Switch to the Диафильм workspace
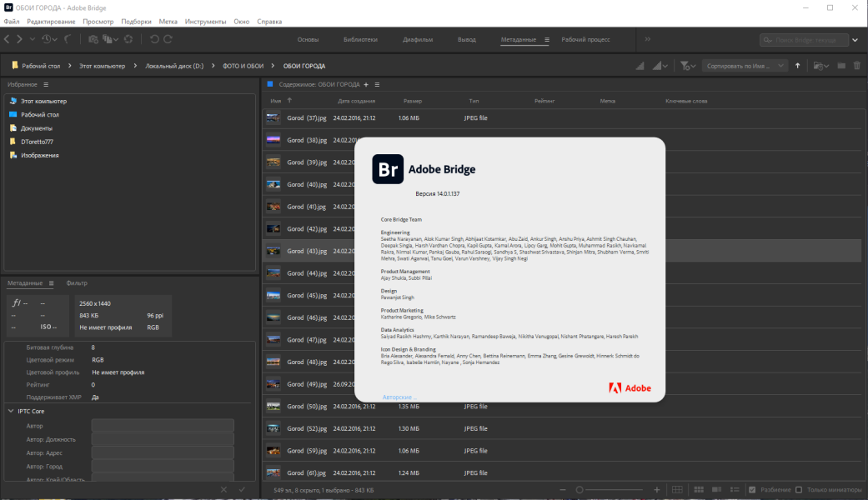The image size is (868, 500). click(418, 39)
